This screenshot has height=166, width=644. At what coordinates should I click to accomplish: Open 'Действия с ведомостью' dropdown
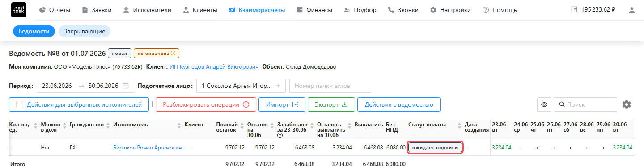399,104
